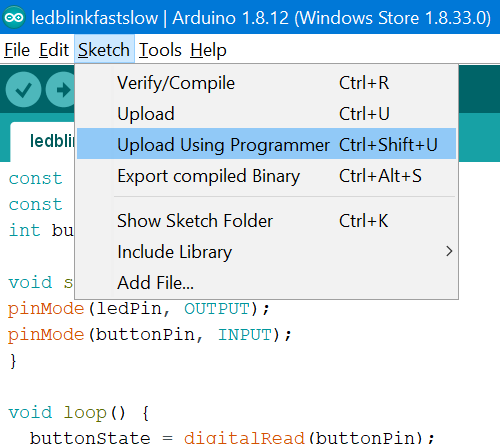Choose Export compiled Binary
The height and width of the screenshot is (444, 500).
[x=266, y=176]
